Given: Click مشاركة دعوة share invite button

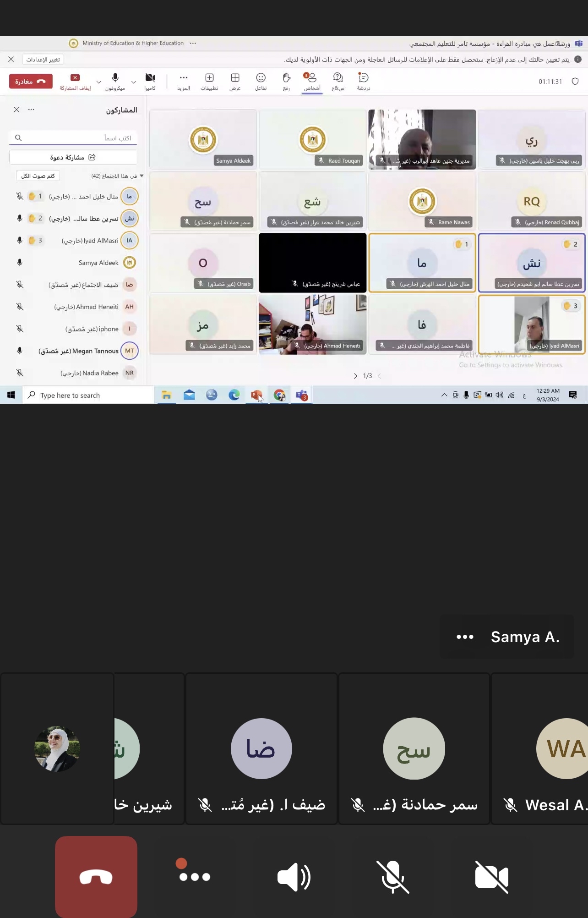Looking at the screenshot, I should pyautogui.click(x=73, y=157).
